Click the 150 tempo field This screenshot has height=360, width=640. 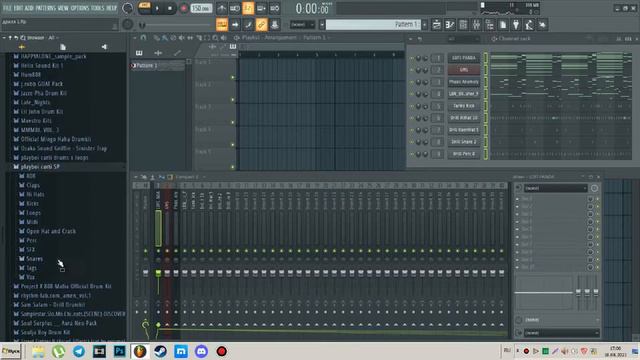(201, 8)
